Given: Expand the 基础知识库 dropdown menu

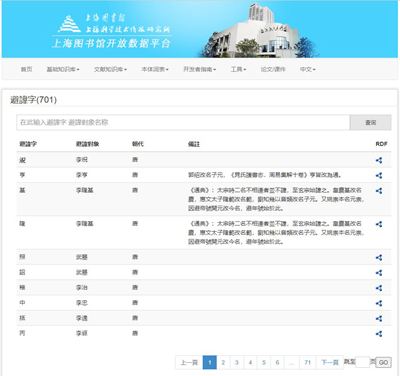Looking at the screenshot, I should (63, 69).
